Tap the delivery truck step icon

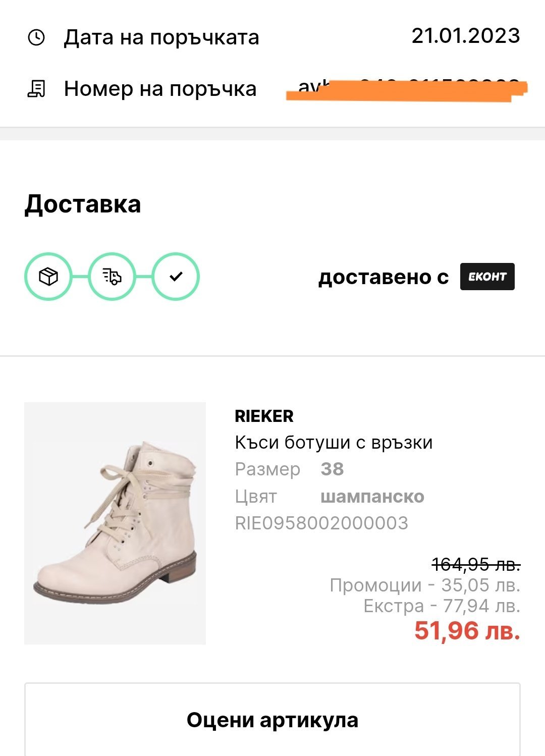[112, 277]
